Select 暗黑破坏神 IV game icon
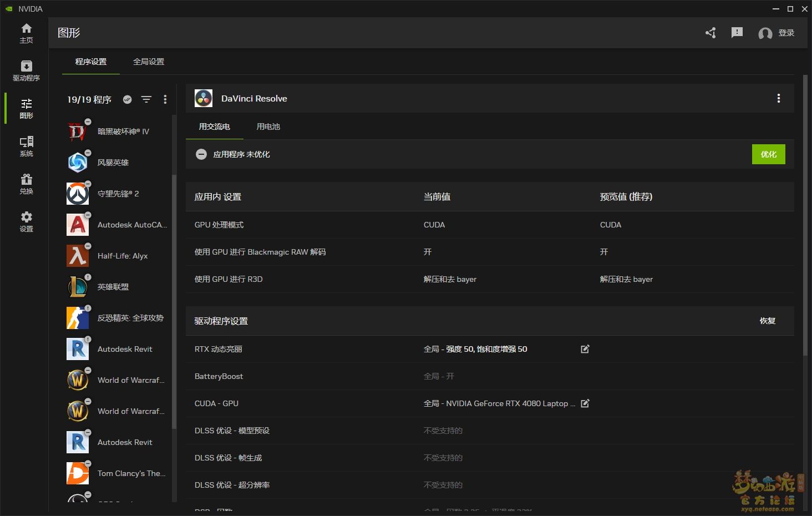Viewport: 812px width, 516px height. [78, 131]
